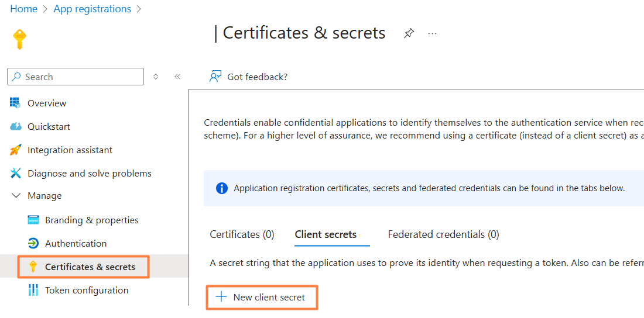644x318 pixels.
Task: Go to Home breadcrumb link
Action: (23, 9)
